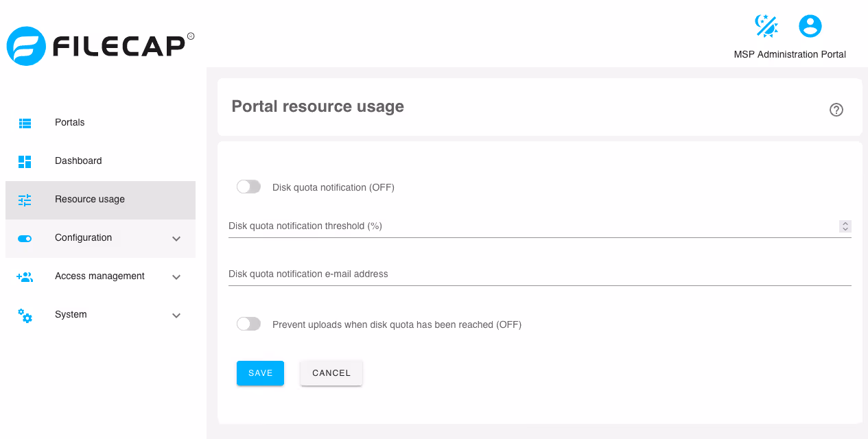Viewport: 868px width, 439px height.
Task: Click the Portals list icon in sidebar
Action: (25, 123)
